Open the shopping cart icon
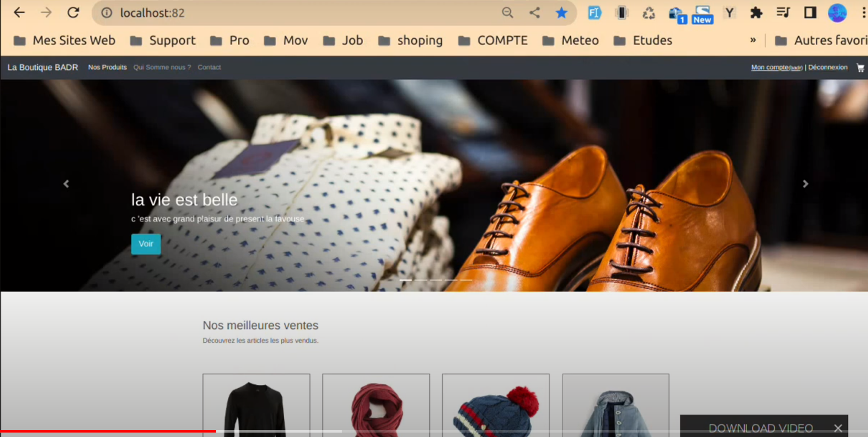The width and height of the screenshot is (868, 437). pos(860,68)
